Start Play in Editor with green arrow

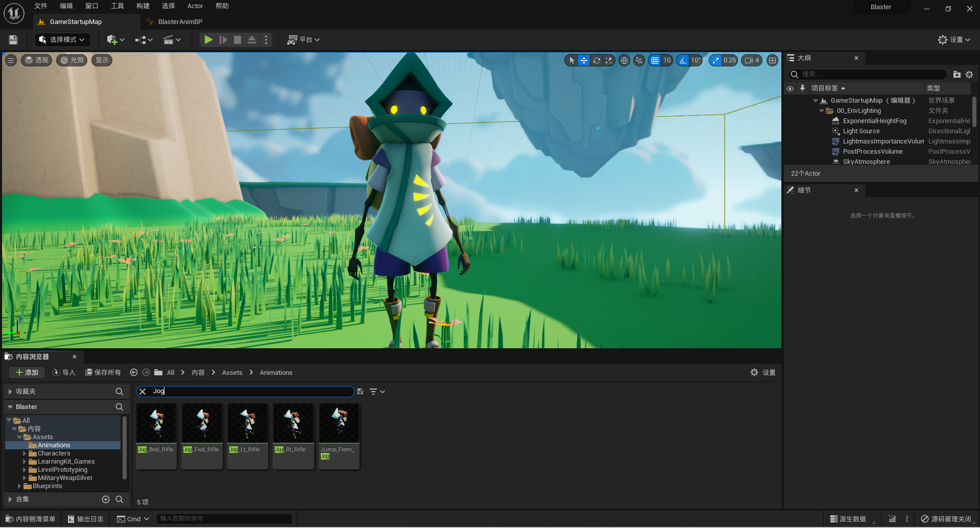(x=208, y=40)
